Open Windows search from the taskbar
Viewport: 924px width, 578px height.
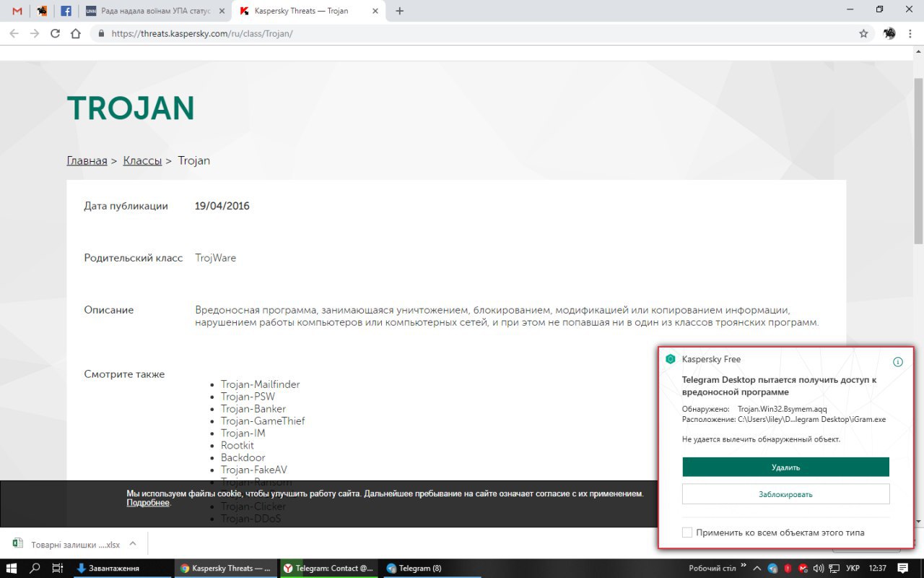tap(35, 568)
